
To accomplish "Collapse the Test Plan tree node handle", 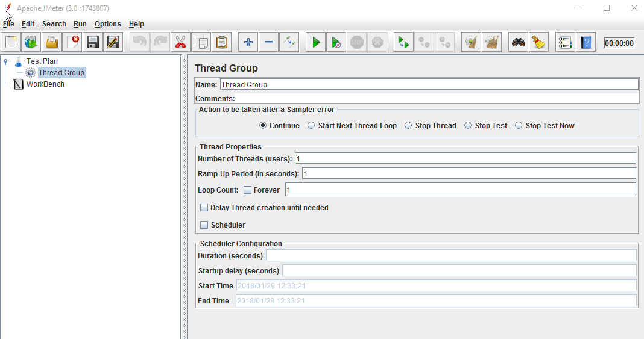I will [6, 61].
